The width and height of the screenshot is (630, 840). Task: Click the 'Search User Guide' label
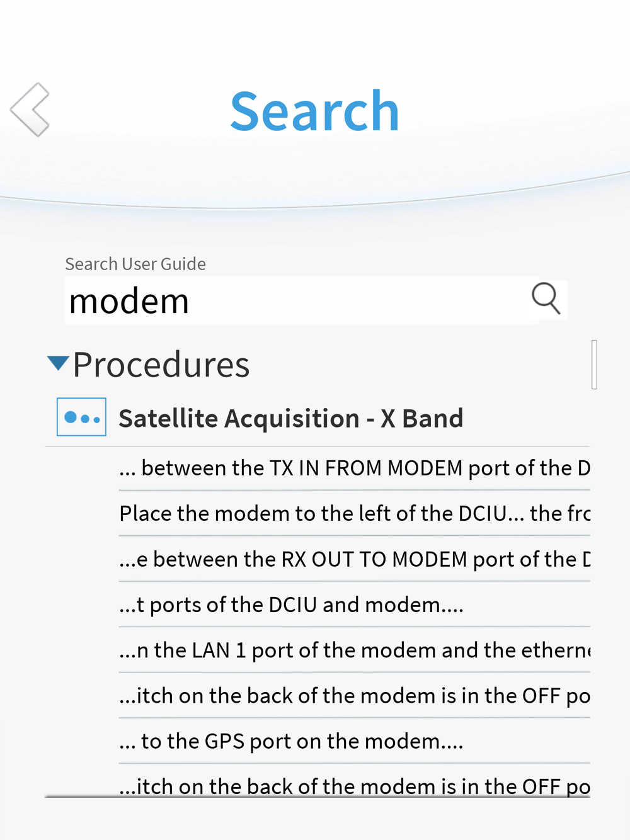(135, 264)
